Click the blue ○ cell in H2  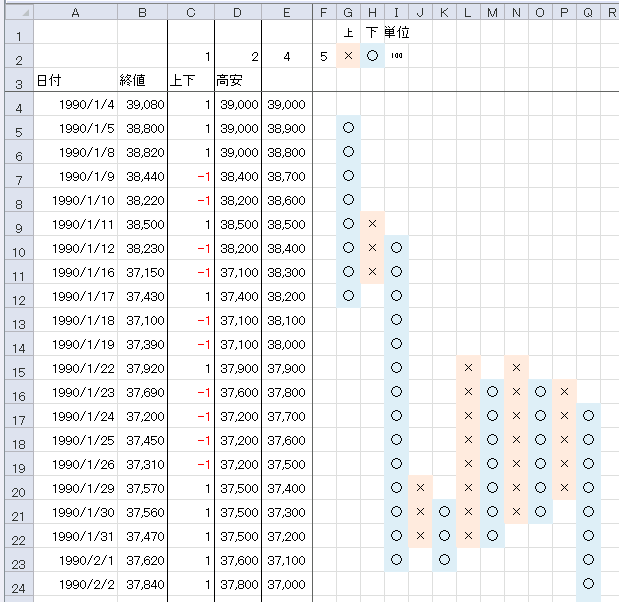[372, 56]
